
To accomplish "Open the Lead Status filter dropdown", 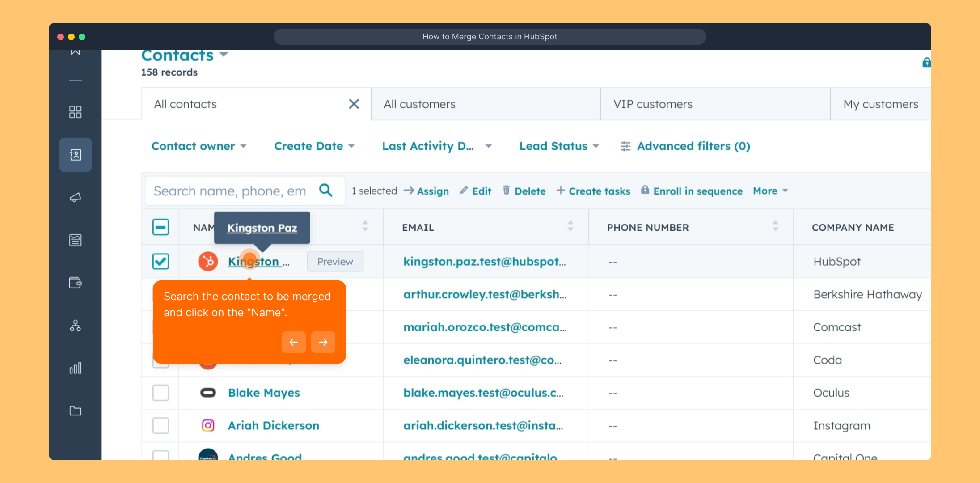I will pos(558,146).
